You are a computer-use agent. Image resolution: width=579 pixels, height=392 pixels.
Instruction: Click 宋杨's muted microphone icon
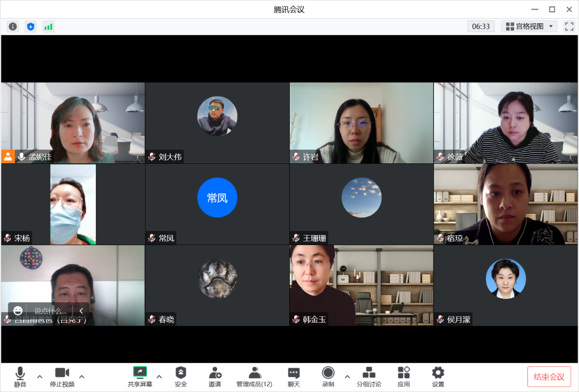(8, 238)
